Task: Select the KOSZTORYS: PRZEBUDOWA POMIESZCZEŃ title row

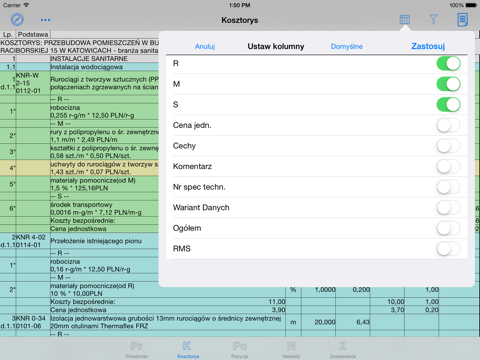Action: (79, 47)
